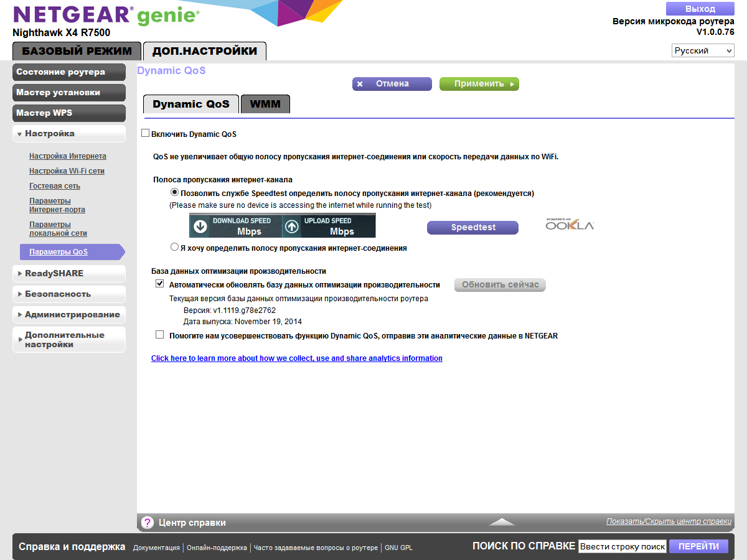Expand the Дополнительные настройки sidebar section
This screenshot has width=747, height=560.
pos(69,340)
